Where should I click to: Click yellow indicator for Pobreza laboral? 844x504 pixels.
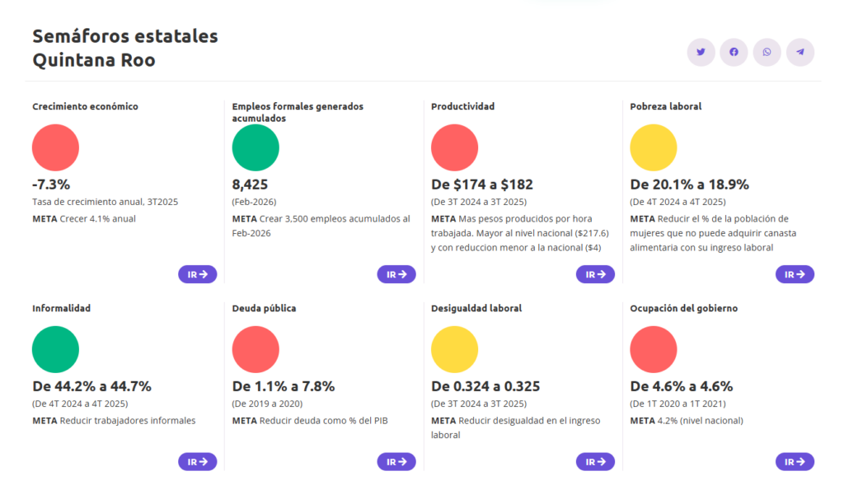pos(653,147)
